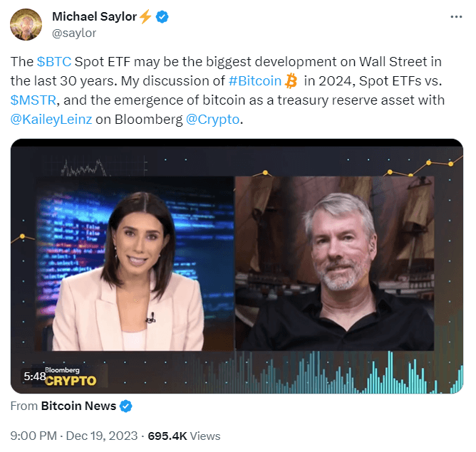This screenshot has height=452, width=476.
Task: Play the video on the female anchor's pane
Action: 135,264
